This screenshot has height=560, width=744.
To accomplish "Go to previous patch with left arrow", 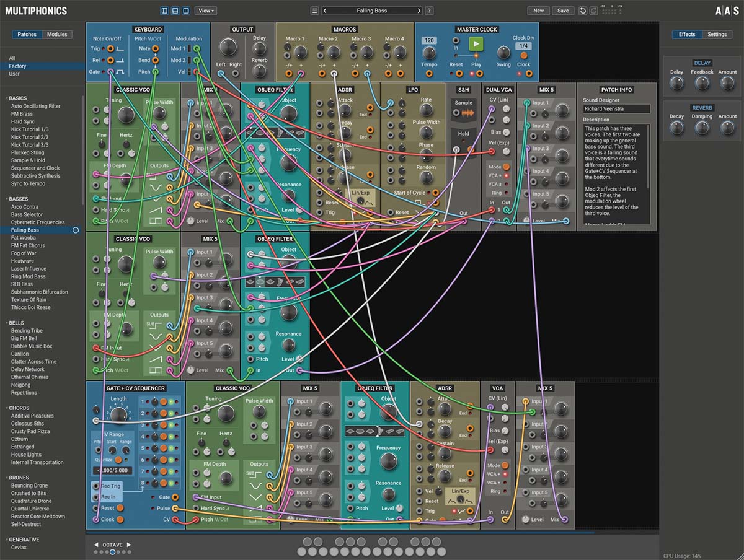I will click(325, 11).
